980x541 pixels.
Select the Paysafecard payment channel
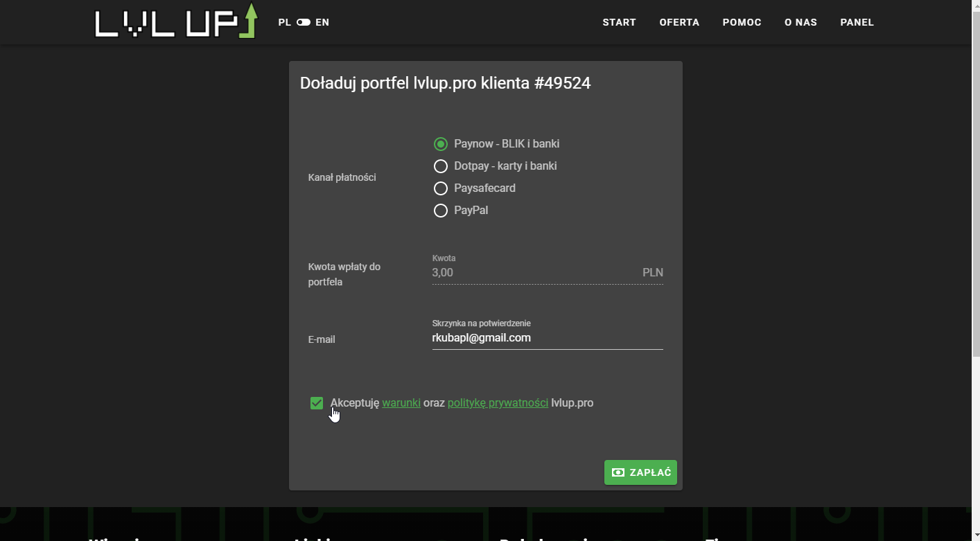(x=440, y=188)
